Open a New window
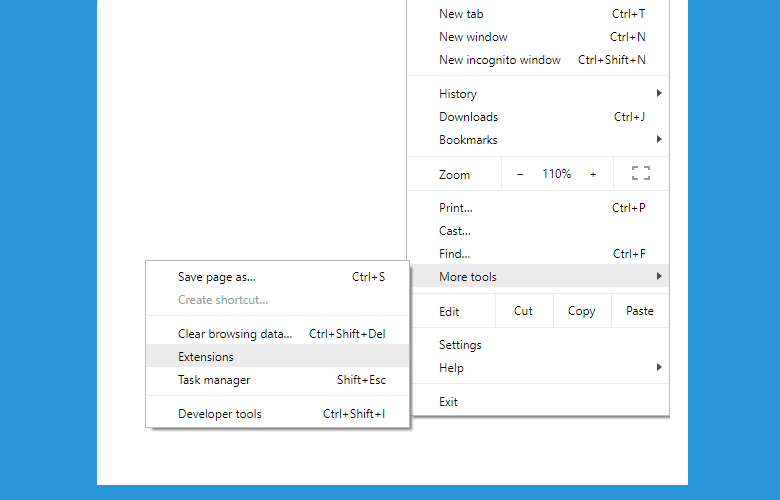Image resolution: width=780 pixels, height=500 pixels. [538, 37]
